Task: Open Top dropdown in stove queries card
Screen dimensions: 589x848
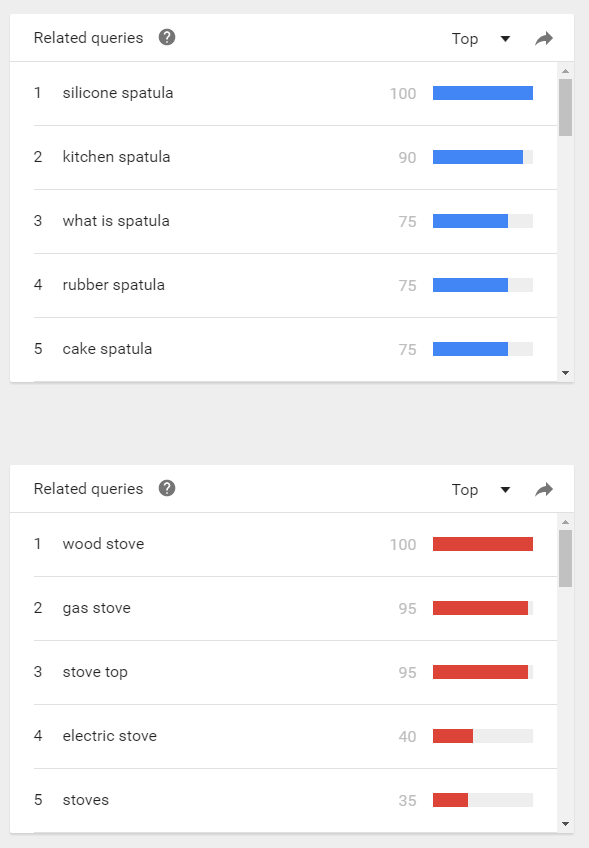Action: [x=481, y=489]
